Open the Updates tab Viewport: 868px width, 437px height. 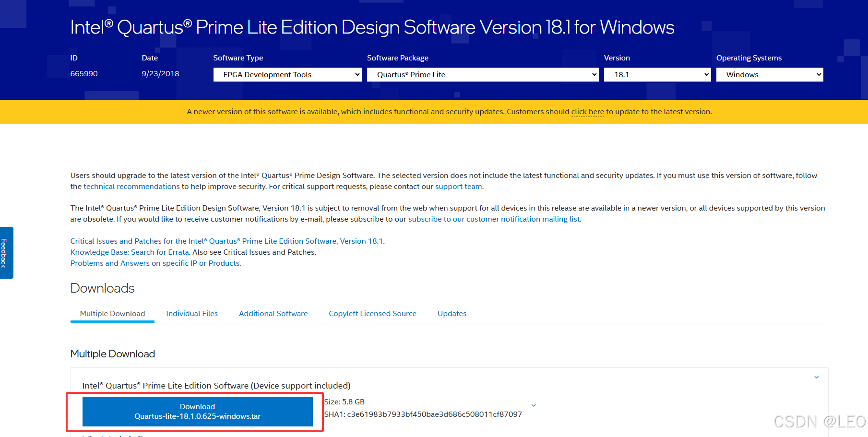click(452, 313)
